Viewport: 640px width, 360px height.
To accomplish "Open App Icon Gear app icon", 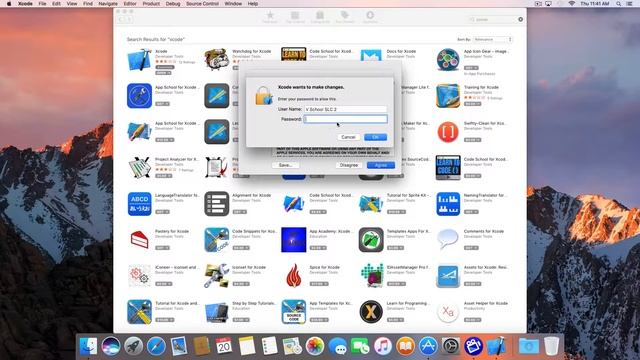I will tap(448, 60).
